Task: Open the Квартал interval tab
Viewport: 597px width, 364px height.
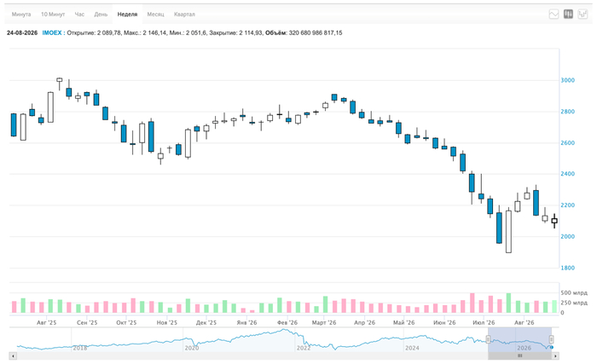Action: coord(184,14)
